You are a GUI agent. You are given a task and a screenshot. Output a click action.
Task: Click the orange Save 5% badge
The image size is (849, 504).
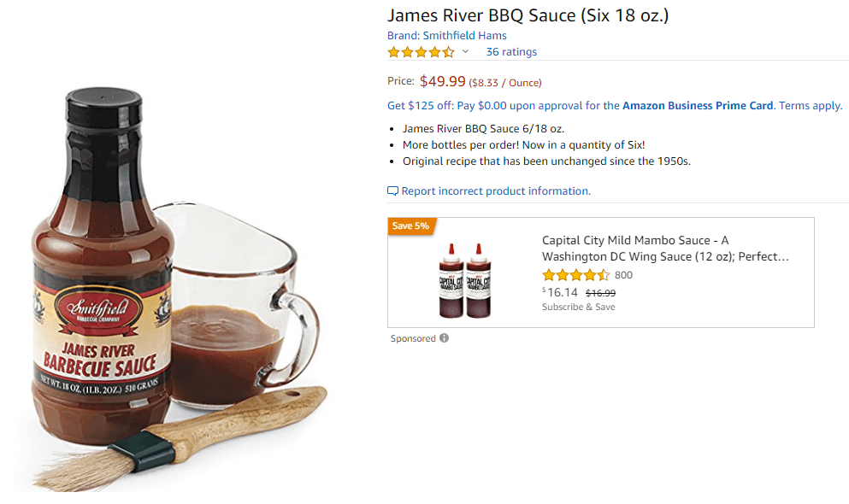pyautogui.click(x=410, y=226)
